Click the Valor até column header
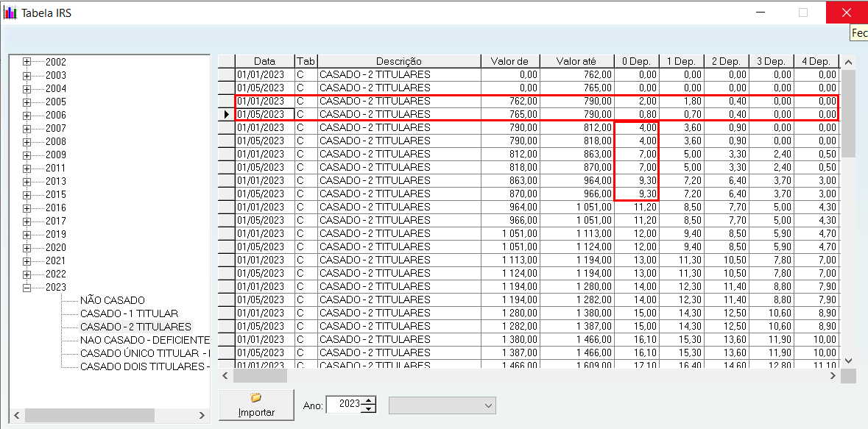The height and width of the screenshot is (429, 868). [576, 62]
